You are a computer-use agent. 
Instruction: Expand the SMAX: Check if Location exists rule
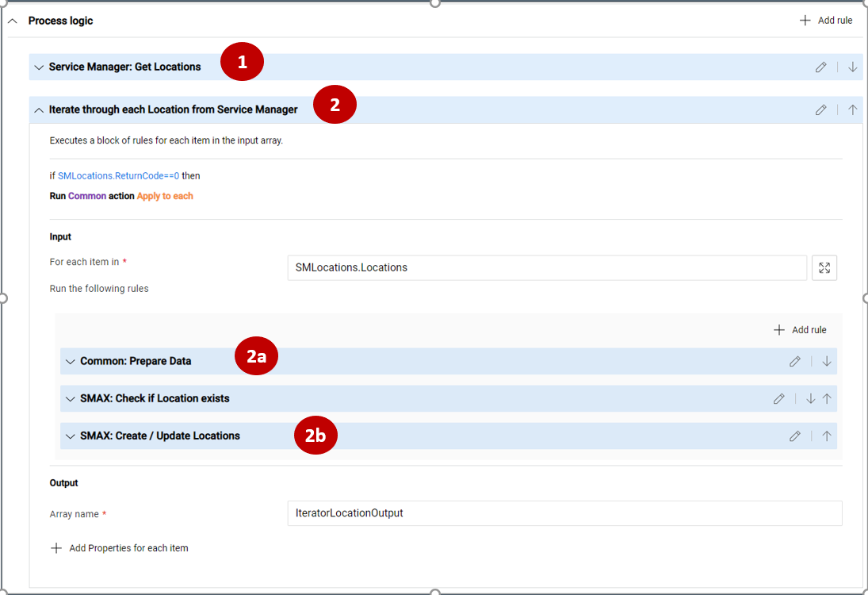[70, 398]
